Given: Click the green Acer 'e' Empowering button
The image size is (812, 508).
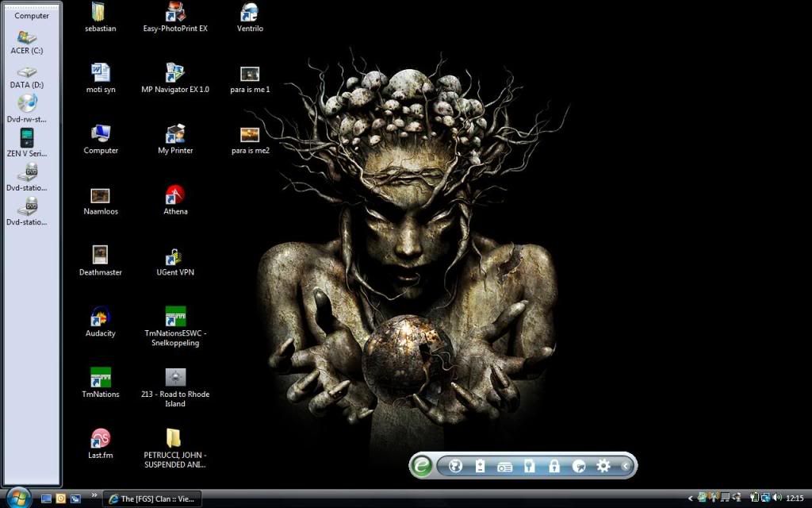Looking at the screenshot, I should click(421, 465).
